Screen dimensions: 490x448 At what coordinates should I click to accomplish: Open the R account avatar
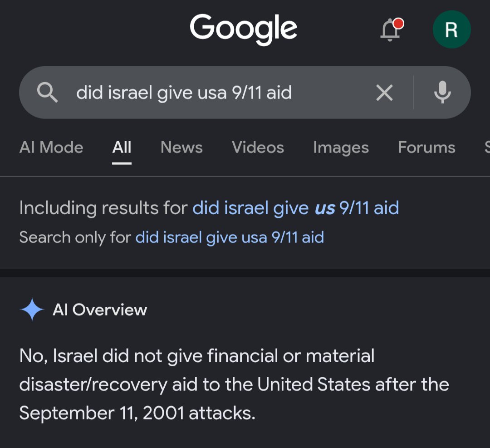[451, 30]
